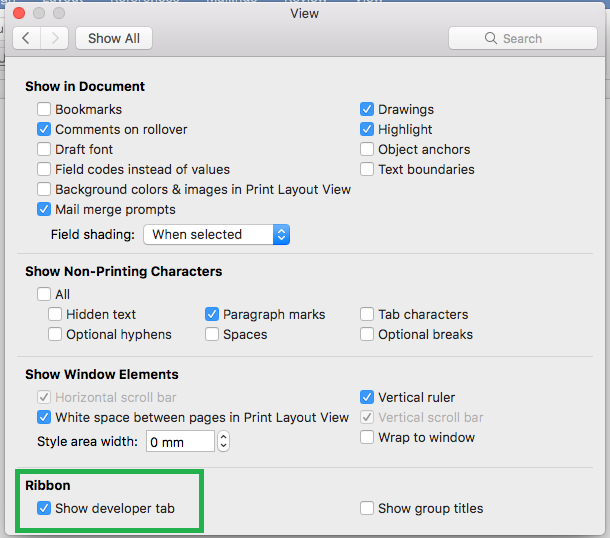Turn on Field codes instead of values

44,169
